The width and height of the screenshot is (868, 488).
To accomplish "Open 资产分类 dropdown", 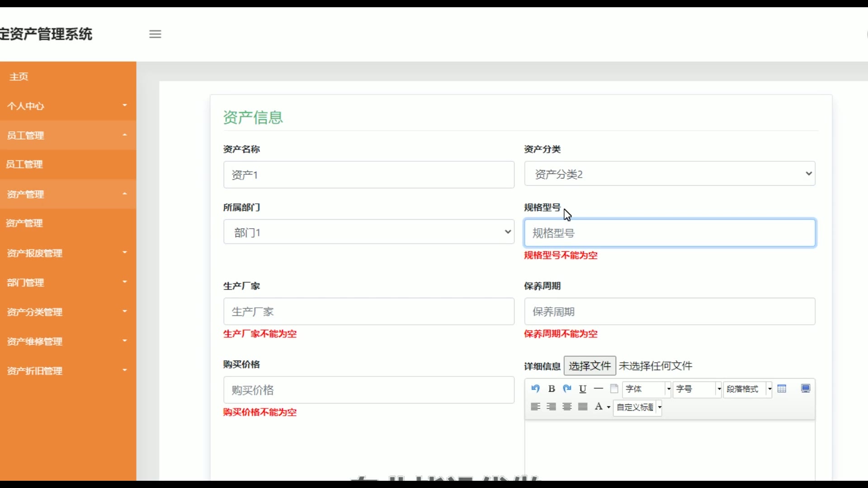I will [670, 174].
